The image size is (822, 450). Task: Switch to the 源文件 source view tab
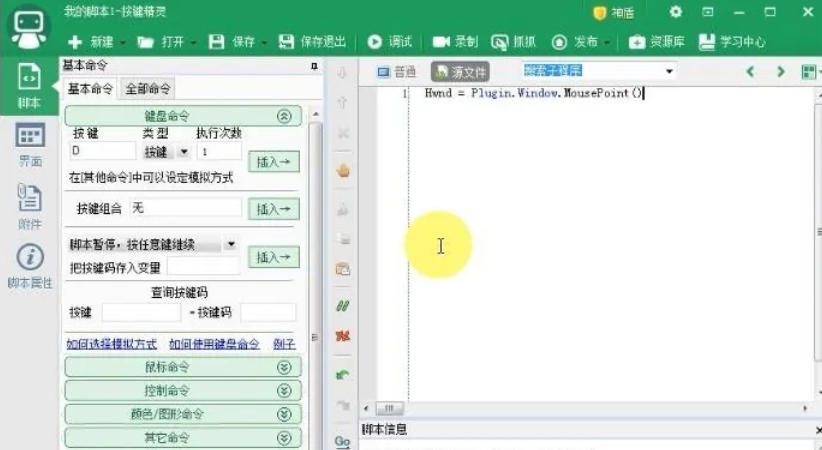pos(460,72)
